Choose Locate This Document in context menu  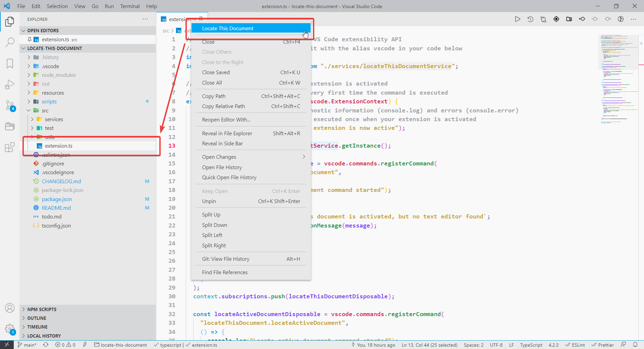point(251,28)
